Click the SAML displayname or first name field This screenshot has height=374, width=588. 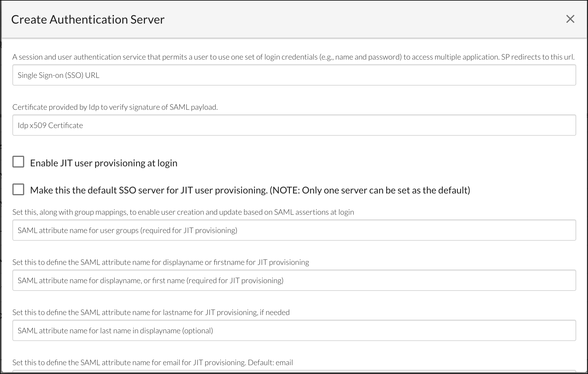pyautogui.click(x=294, y=280)
